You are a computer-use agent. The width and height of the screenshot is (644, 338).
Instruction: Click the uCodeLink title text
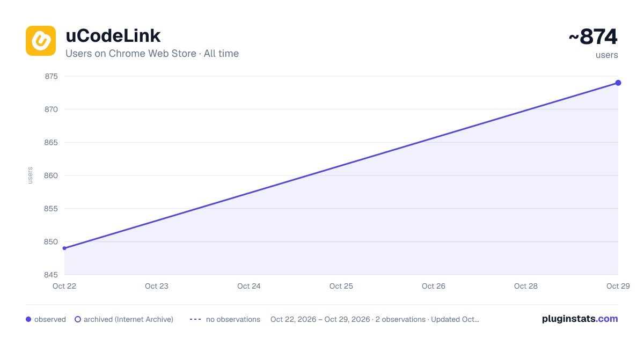pyautogui.click(x=113, y=36)
